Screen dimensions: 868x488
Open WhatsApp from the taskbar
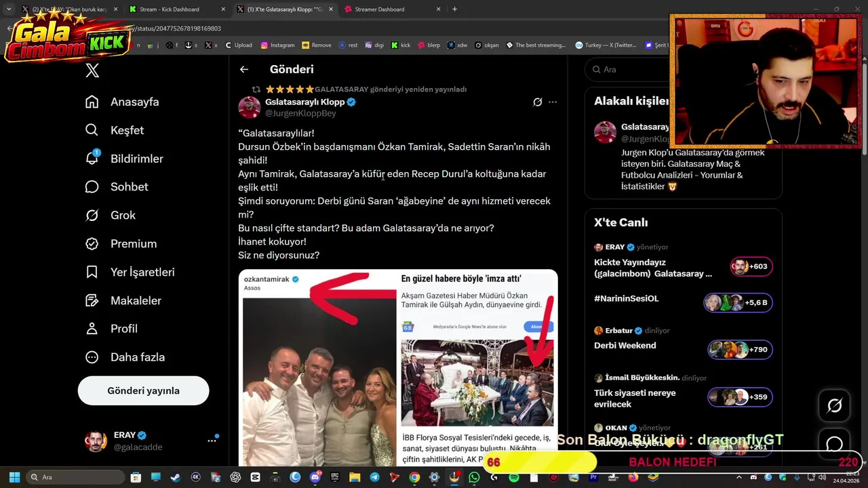coord(474,477)
